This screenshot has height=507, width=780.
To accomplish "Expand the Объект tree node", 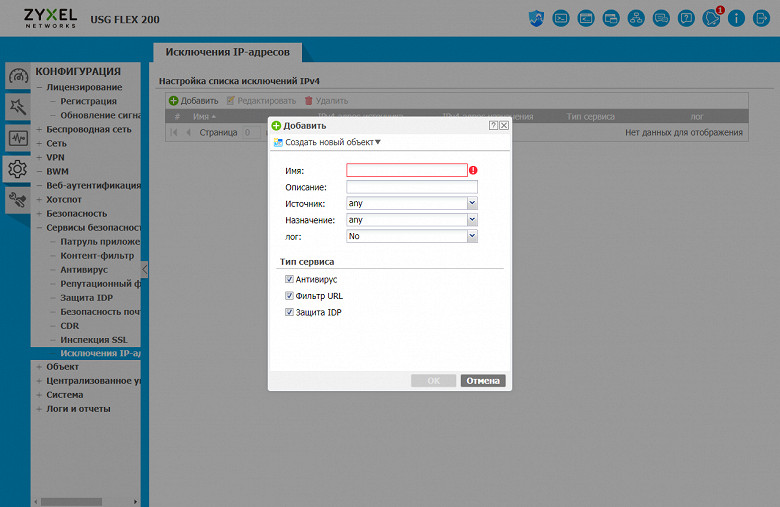I will pyautogui.click(x=39, y=367).
